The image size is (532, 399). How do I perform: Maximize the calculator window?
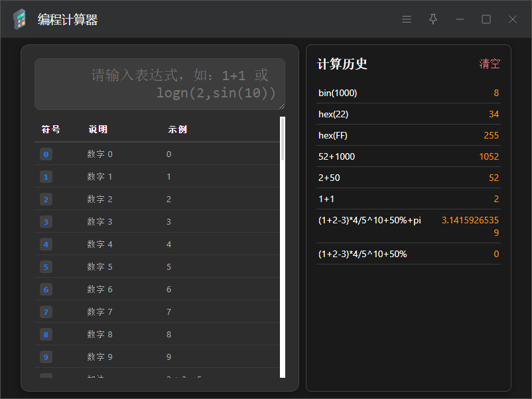click(x=486, y=19)
